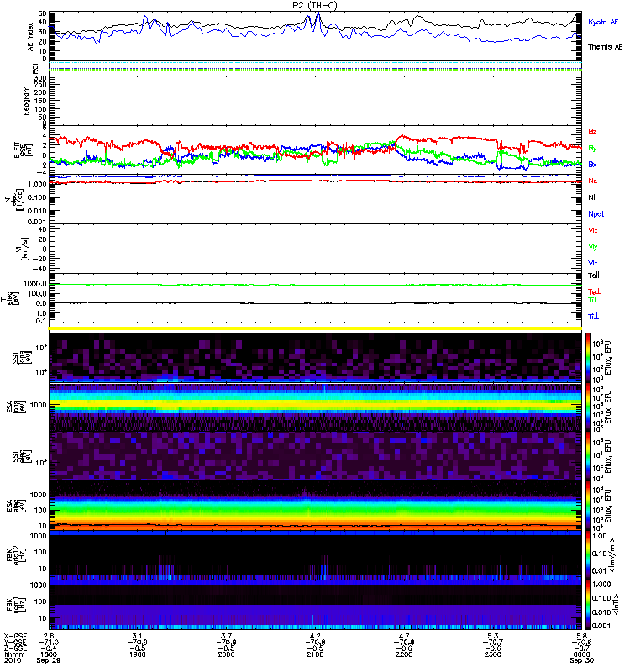Click the green By legend label

[x=592, y=149]
